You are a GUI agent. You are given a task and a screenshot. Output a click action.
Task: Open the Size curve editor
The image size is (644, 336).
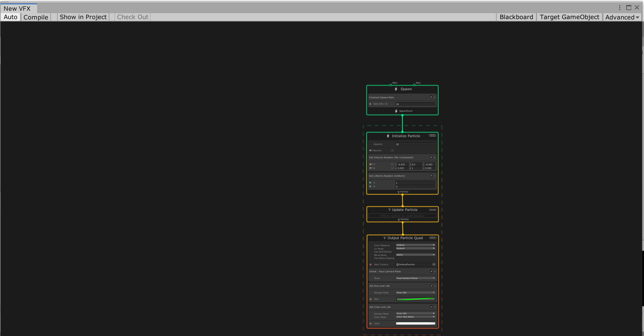(x=415, y=299)
